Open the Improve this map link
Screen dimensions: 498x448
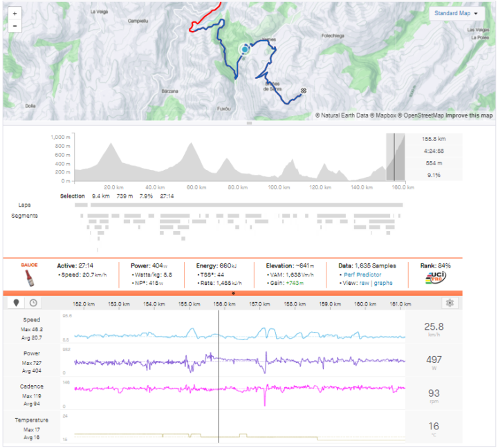click(469, 115)
